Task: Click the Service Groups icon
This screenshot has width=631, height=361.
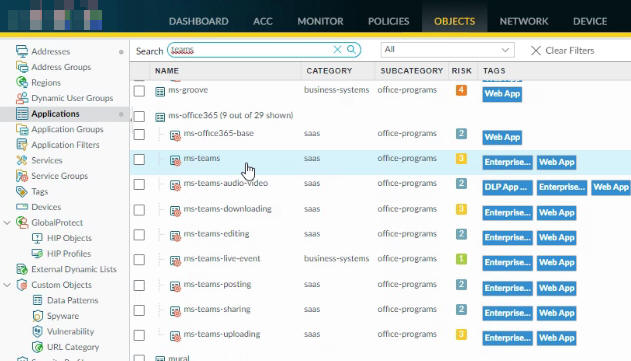Action: (x=22, y=176)
